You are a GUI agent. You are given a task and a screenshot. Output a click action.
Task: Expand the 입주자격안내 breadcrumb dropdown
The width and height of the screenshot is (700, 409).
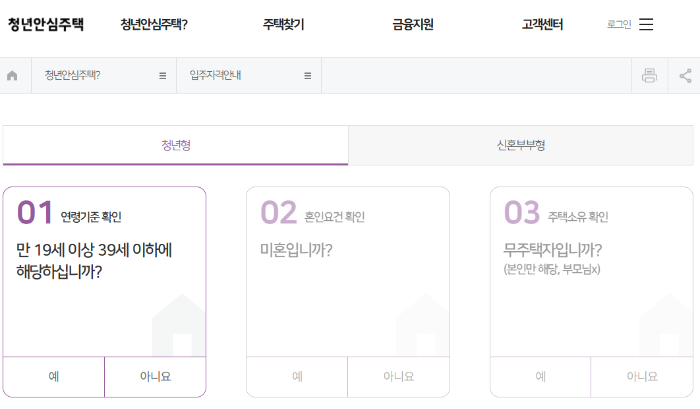(249, 75)
